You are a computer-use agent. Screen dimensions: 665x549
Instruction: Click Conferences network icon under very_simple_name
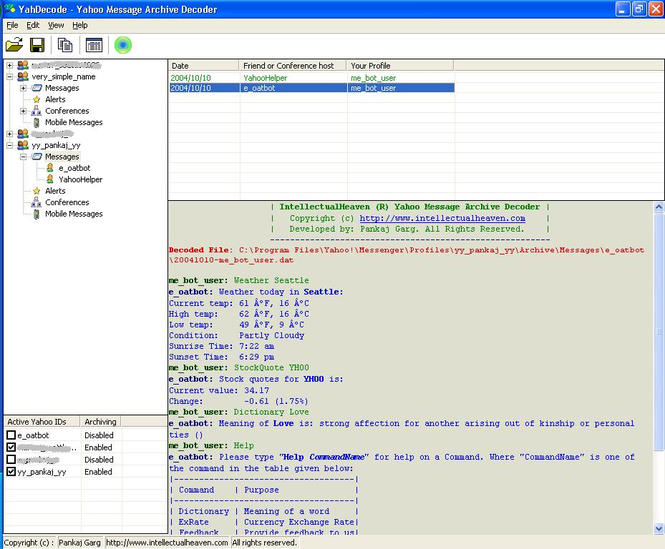pos(36,111)
